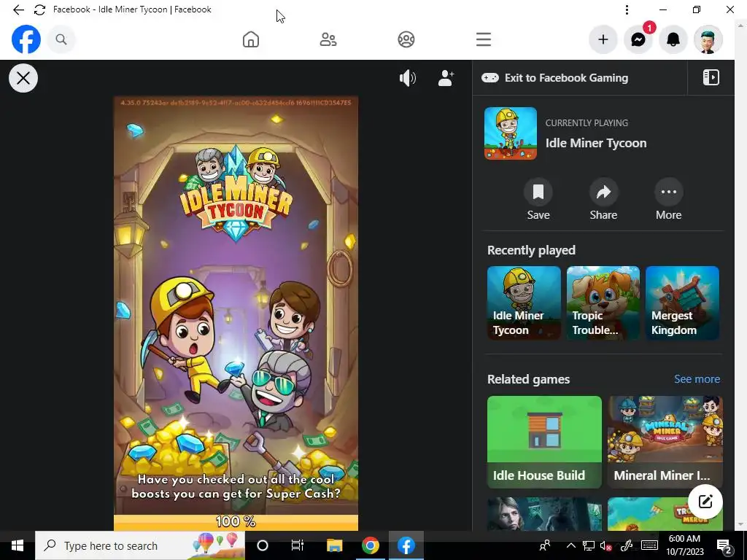The width and height of the screenshot is (747, 560).
Task: Mute the game sound speaker icon
Action: (x=407, y=78)
